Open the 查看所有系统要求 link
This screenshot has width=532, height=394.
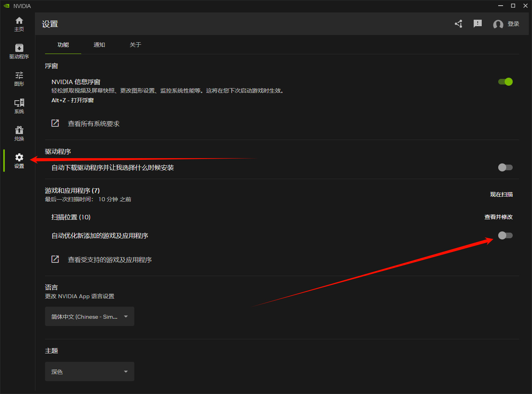(x=94, y=124)
